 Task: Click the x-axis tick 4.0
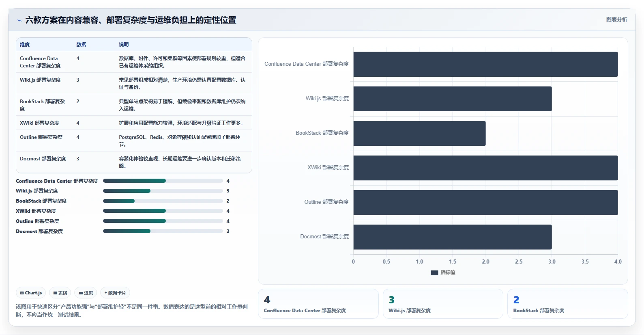pyautogui.click(x=618, y=262)
